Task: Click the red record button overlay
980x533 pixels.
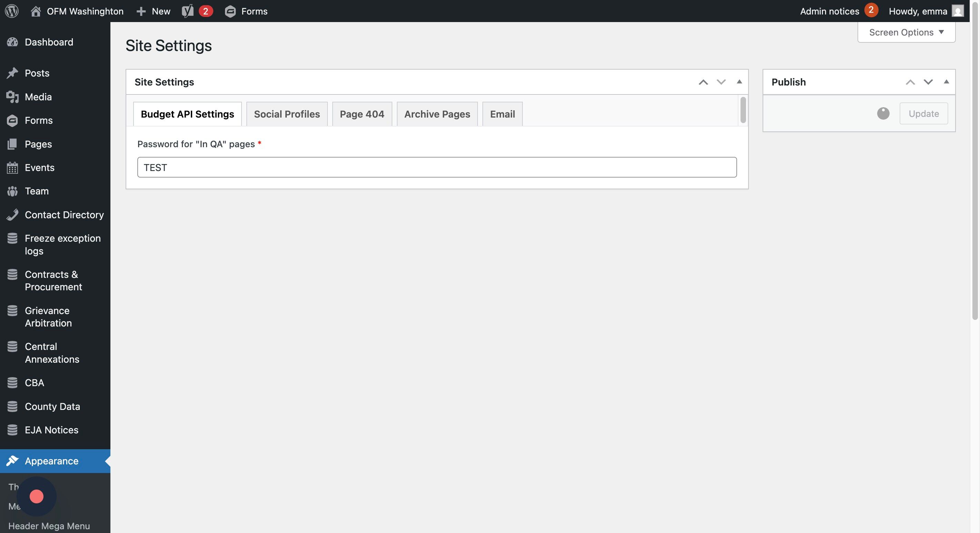Action: coord(37,496)
